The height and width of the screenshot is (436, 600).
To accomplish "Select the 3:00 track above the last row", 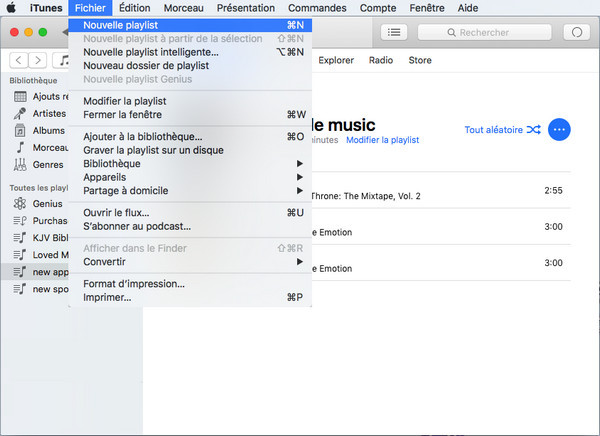I will tap(441, 227).
